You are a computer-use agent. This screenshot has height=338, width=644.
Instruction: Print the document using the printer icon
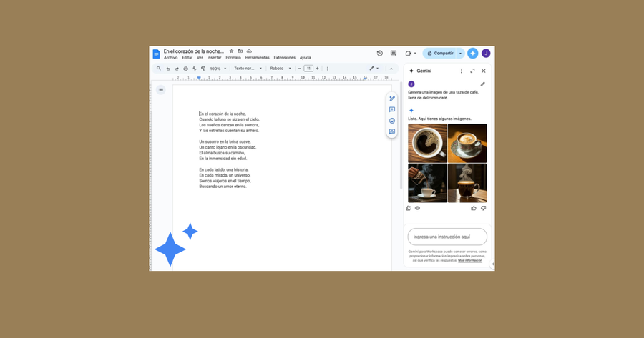point(185,69)
